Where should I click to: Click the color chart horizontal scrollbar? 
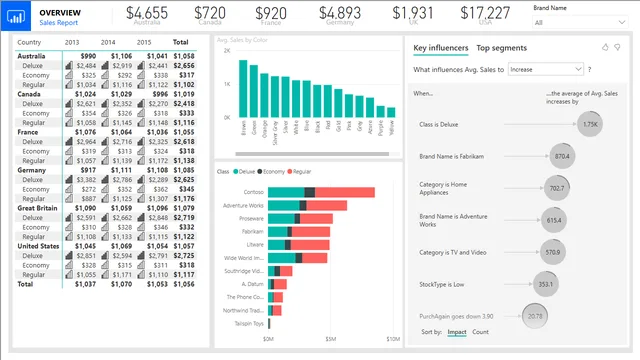tap(312, 154)
